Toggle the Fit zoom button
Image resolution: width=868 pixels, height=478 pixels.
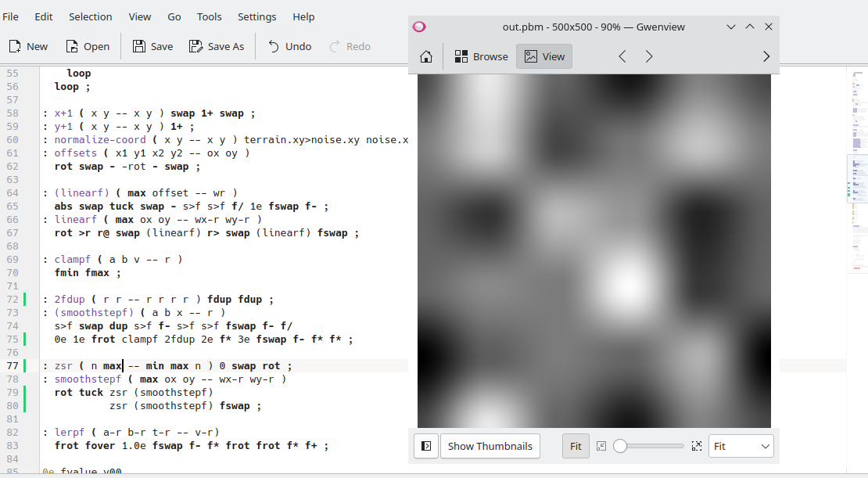coord(576,446)
